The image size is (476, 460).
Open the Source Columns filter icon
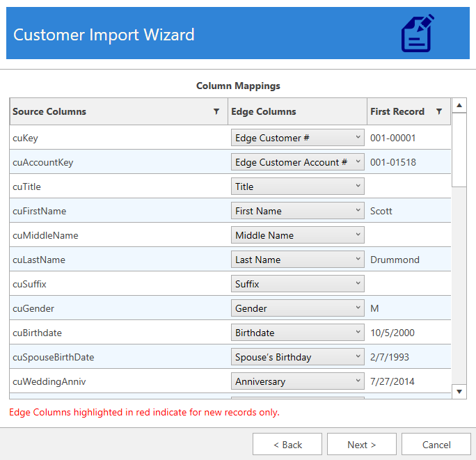coord(216,111)
